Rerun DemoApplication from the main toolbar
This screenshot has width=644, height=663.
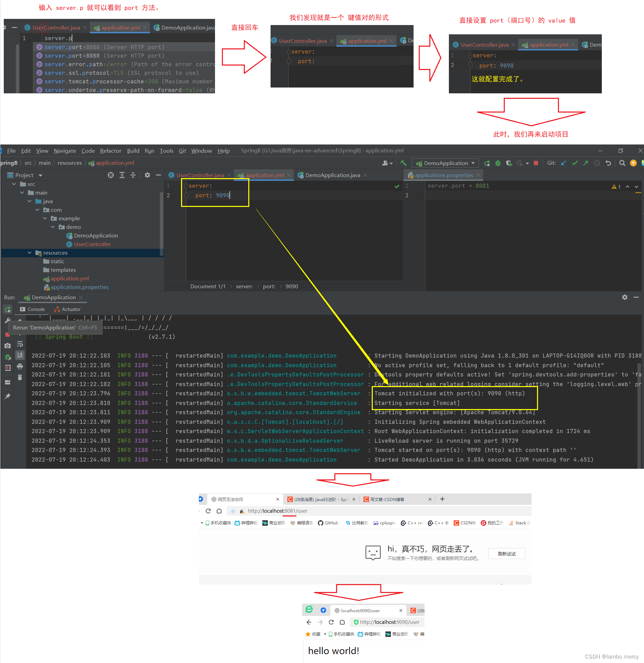(x=487, y=163)
